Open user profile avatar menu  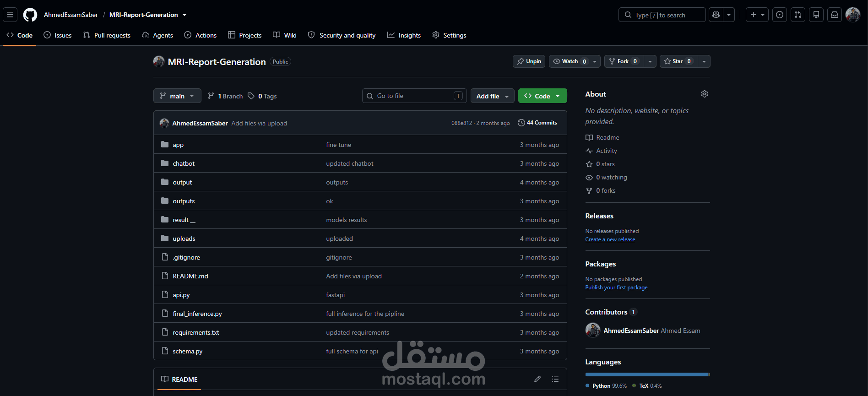[x=853, y=15]
